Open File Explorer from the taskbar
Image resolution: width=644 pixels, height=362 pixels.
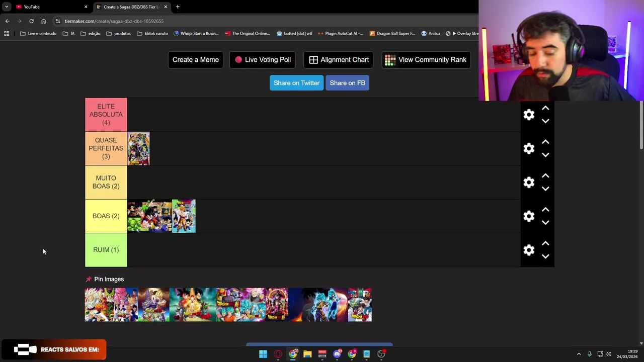click(x=307, y=354)
